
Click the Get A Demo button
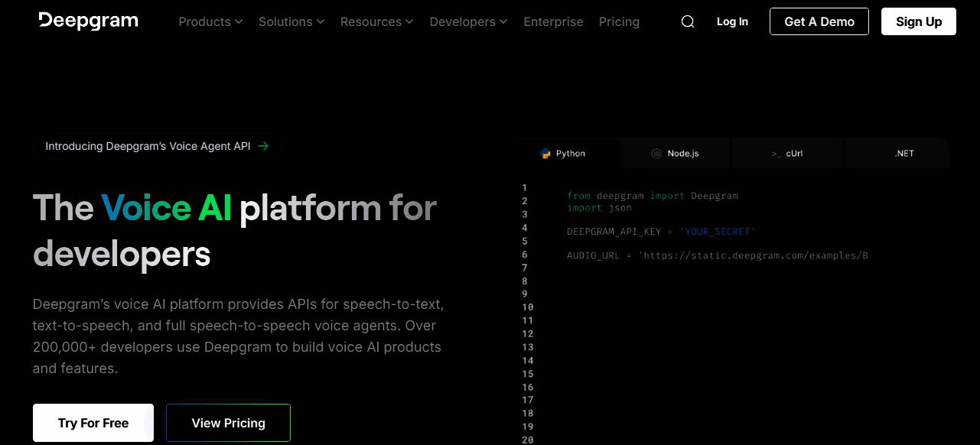click(x=819, y=21)
